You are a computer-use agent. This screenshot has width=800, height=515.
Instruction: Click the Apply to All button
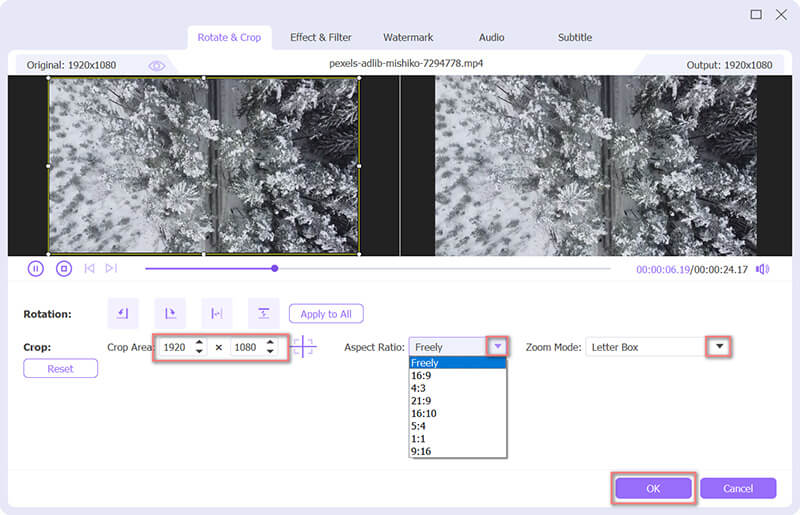point(326,314)
